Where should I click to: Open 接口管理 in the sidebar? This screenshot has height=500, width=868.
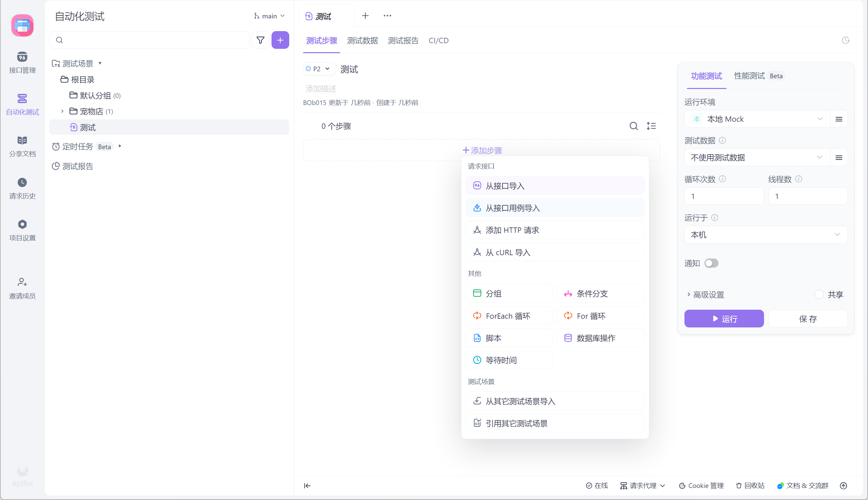click(22, 62)
